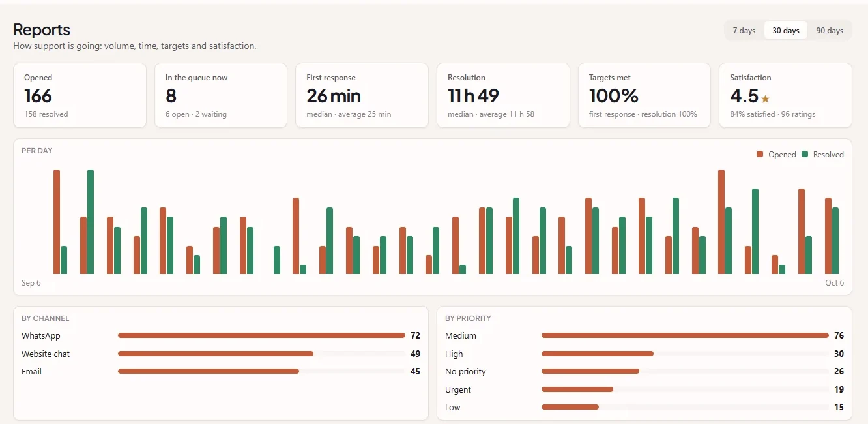Click the Medium priority bar

pyautogui.click(x=685, y=335)
